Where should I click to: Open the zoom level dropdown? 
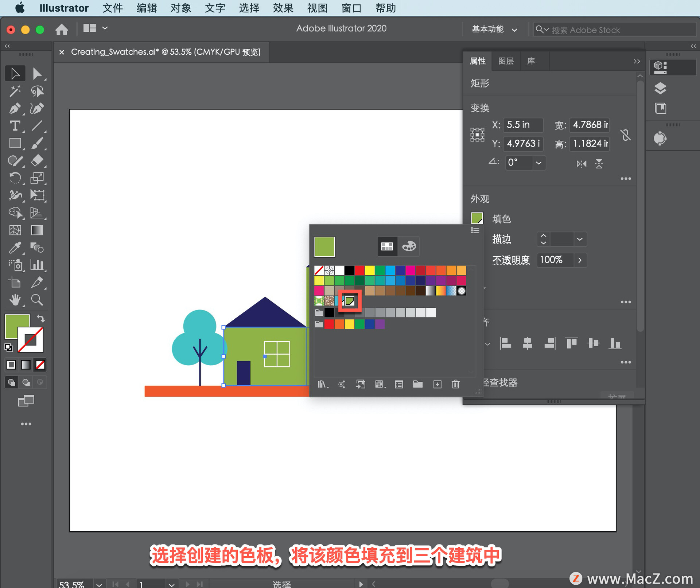(99, 584)
